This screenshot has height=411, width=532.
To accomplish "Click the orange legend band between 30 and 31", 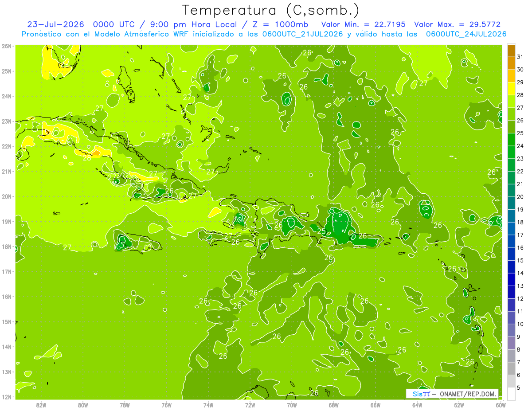I will [x=511, y=63].
